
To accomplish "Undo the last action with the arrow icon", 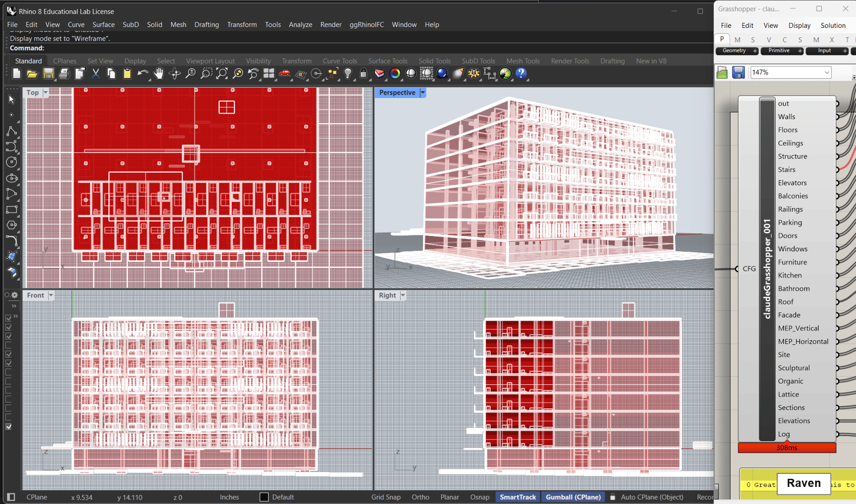I will tap(143, 74).
